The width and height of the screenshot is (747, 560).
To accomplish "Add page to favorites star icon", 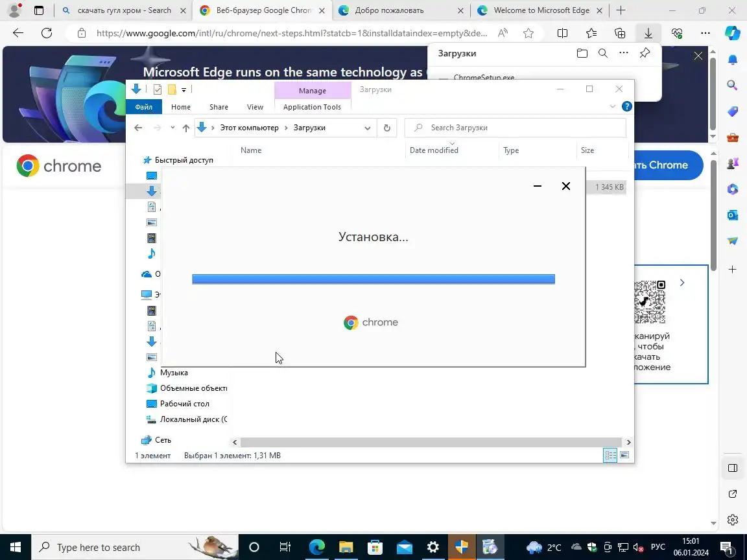I will tap(528, 33).
